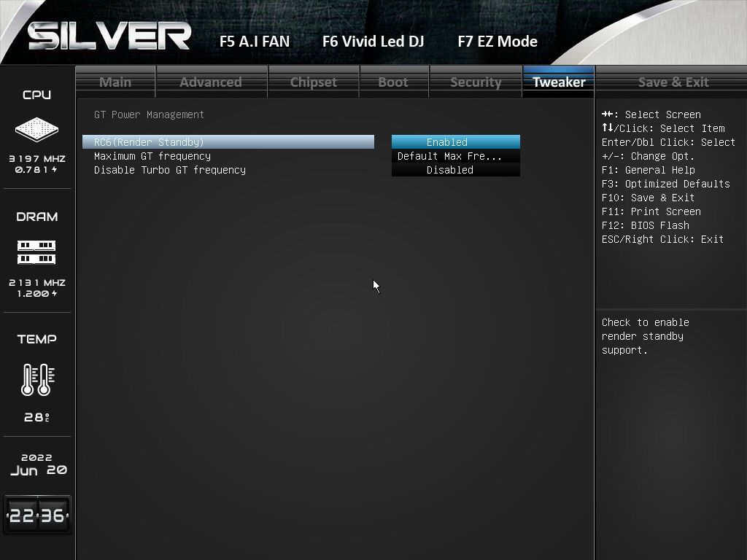This screenshot has height=560, width=747.
Task: Open the Default Max Fre... dropdown
Action: coord(456,156)
